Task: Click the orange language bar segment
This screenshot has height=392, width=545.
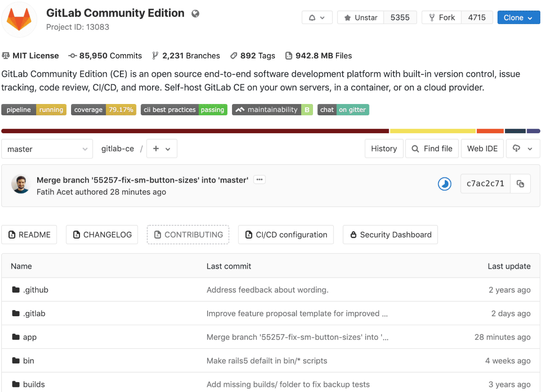Action: click(x=490, y=131)
